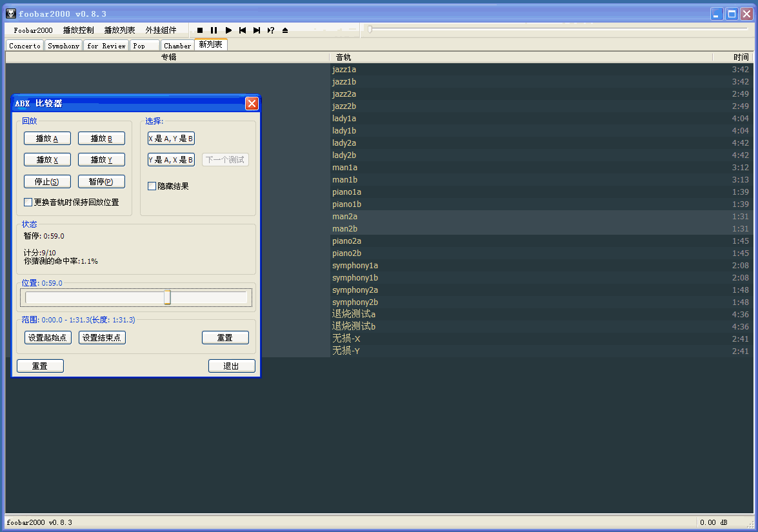Viewport: 758px width, 532px height.
Task: Click the 播放 A button
Action: coord(47,139)
